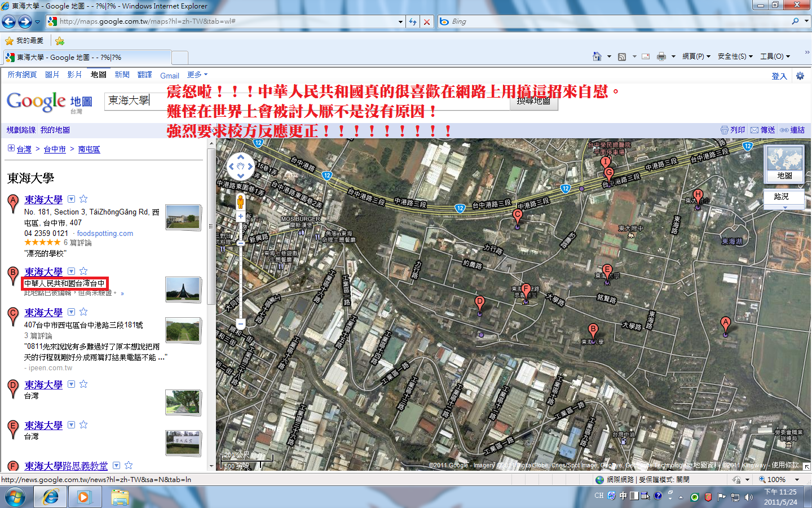This screenshot has height=508, width=812.
Task: Open the 工具(O) menu dropdown
Action: click(775, 56)
